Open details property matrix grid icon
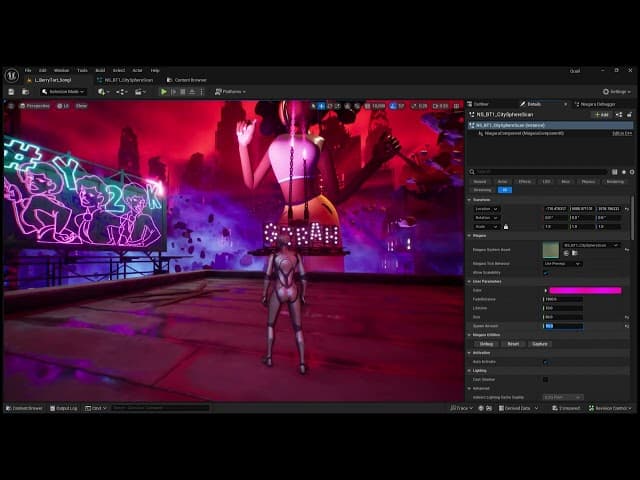 coord(615,172)
